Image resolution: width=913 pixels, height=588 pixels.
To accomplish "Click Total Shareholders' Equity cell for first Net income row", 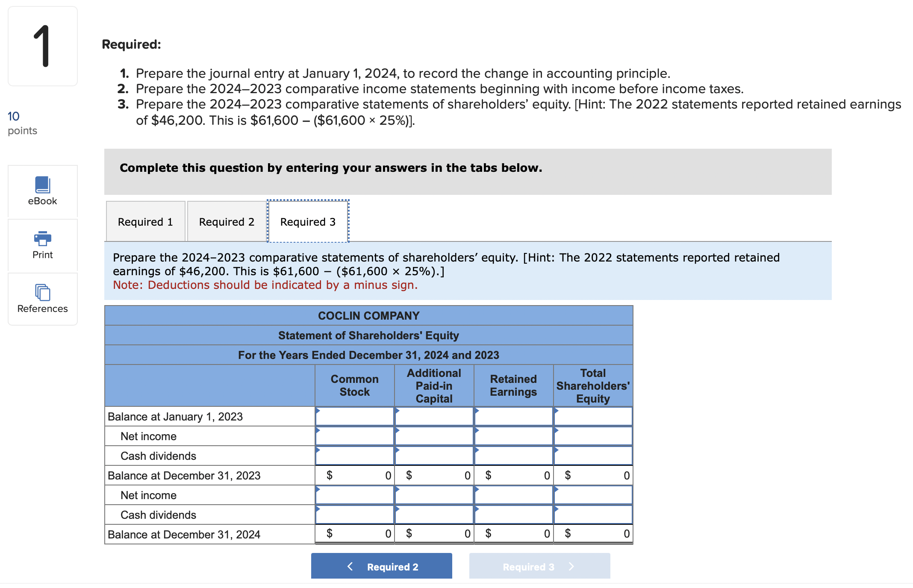I will (x=593, y=436).
